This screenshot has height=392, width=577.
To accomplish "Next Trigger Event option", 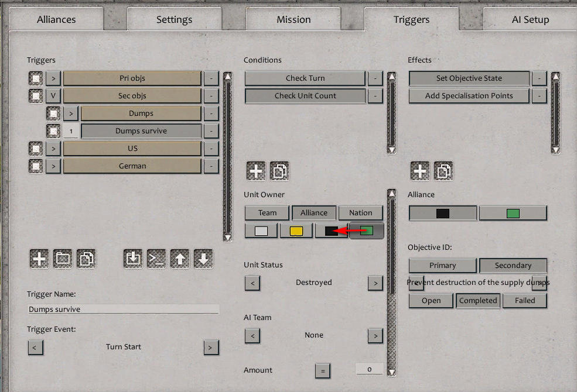I will [211, 348].
